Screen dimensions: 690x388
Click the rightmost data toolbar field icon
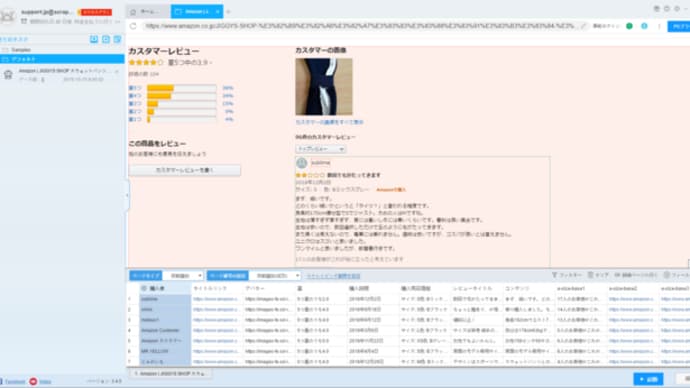click(667, 275)
